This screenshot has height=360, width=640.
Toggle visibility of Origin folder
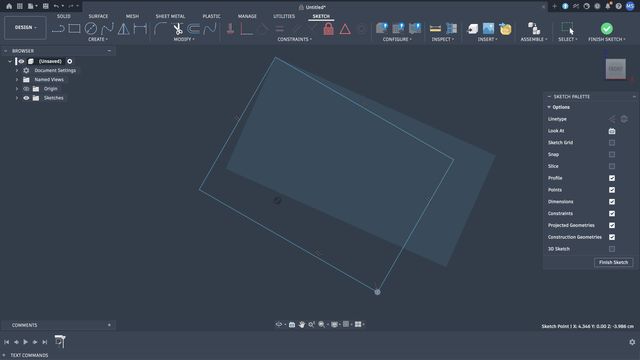point(26,89)
